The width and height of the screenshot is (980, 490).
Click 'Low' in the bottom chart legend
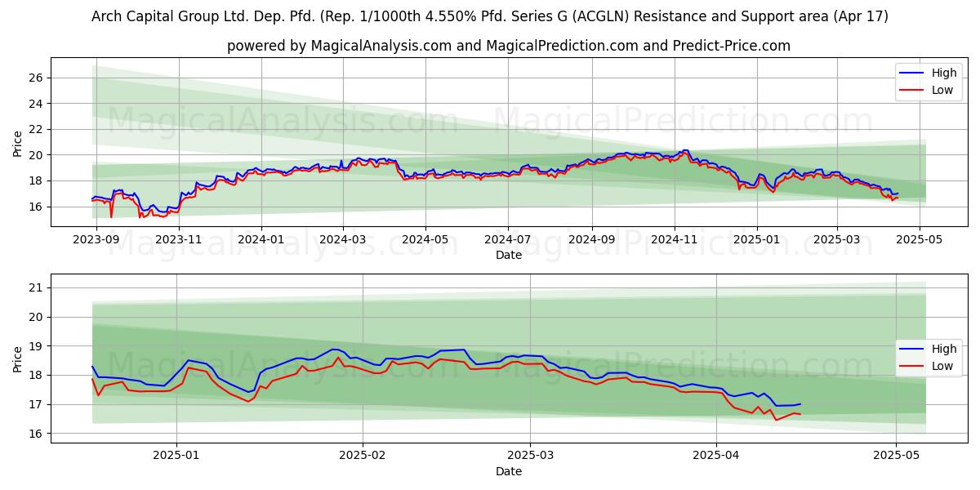(942, 366)
